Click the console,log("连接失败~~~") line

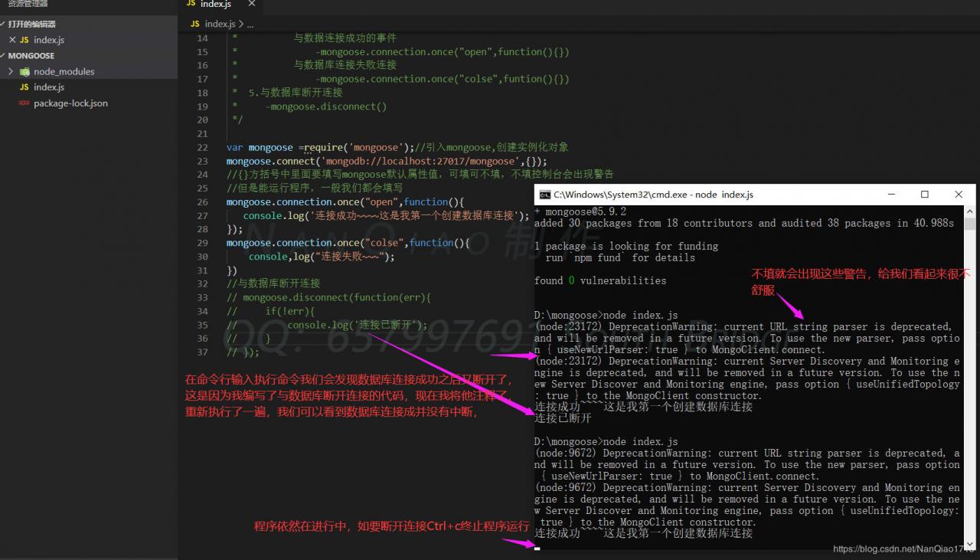tap(322, 257)
